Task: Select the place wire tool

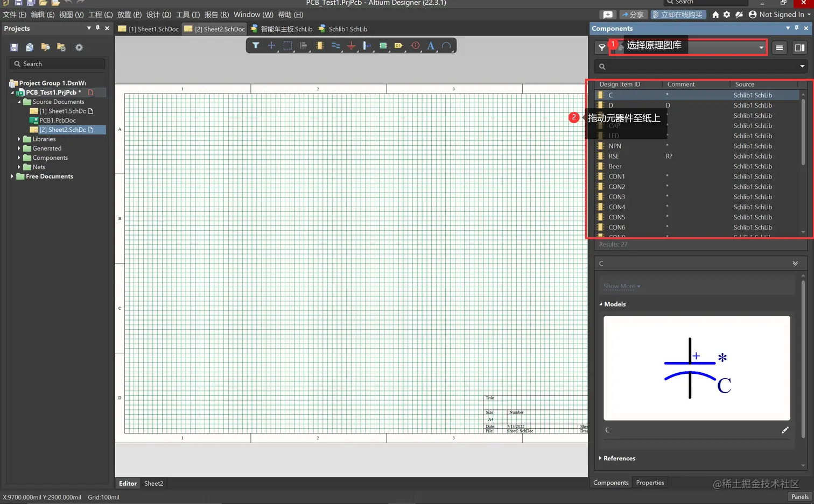Action: (335, 46)
